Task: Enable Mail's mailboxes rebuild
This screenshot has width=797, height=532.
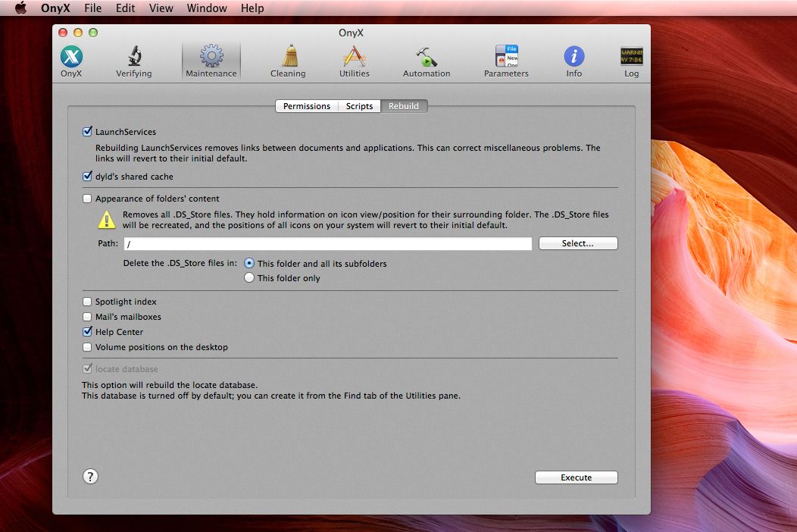Action: coord(87,317)
